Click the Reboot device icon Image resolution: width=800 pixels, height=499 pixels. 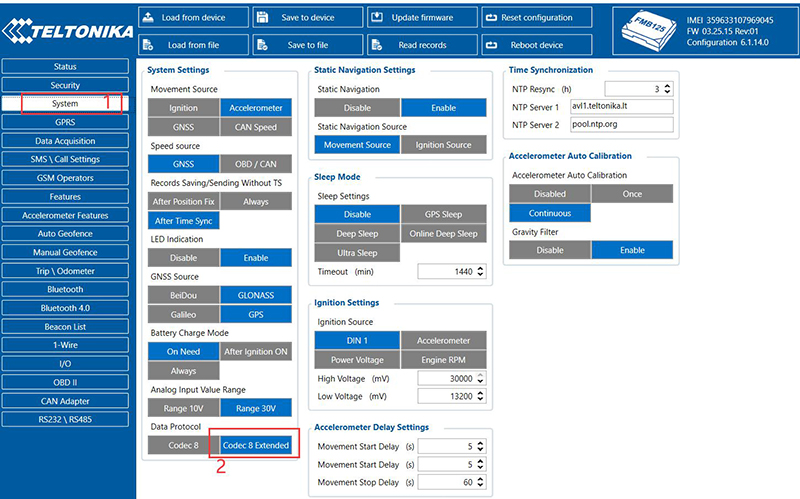coord(491,45)
